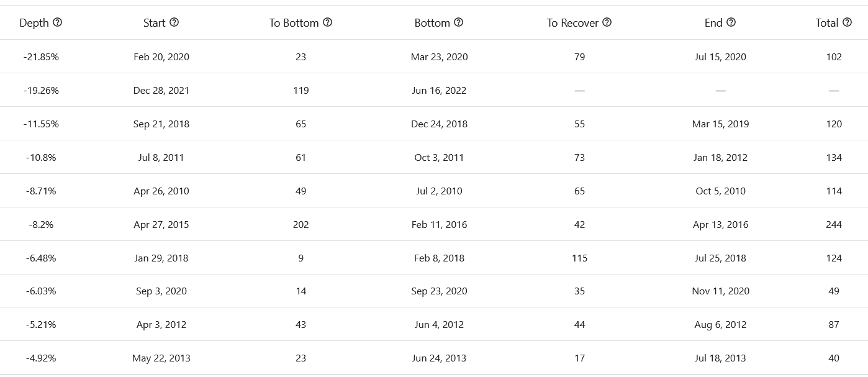Show the To Recover help tooltip icon

(x=607, y=22)
